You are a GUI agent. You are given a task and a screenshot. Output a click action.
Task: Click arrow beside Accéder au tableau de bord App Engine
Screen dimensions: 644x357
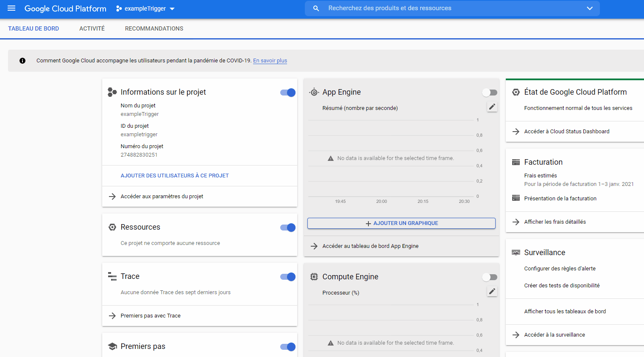point(314,246)
